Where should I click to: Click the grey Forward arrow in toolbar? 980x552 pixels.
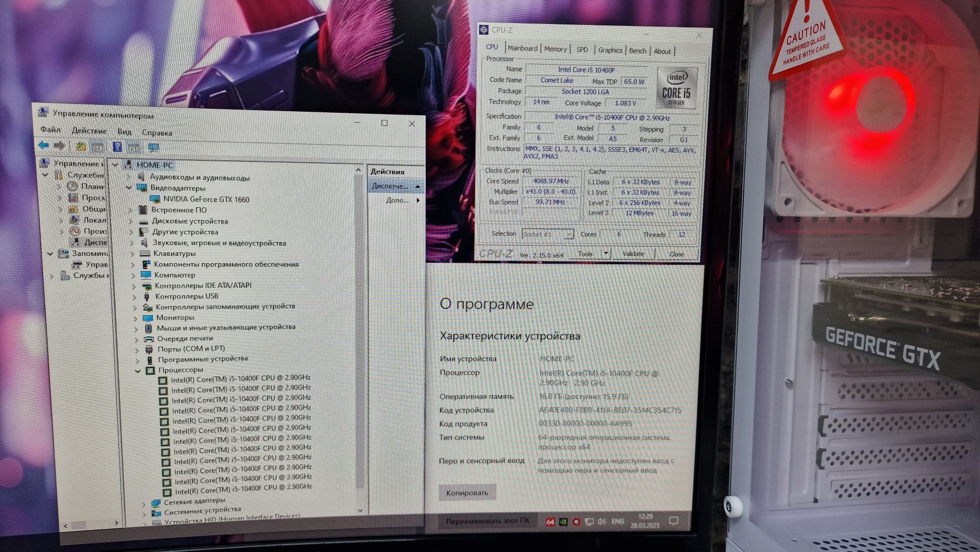(x=59, y=146)
